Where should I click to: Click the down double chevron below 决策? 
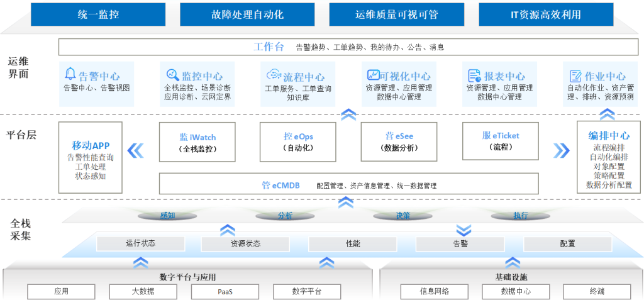(464, 230)
